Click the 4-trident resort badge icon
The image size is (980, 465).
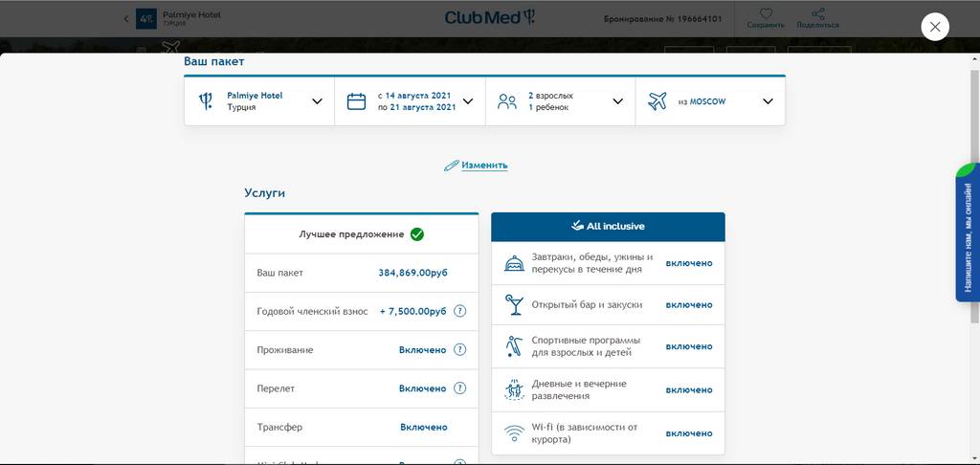point(146,19)
